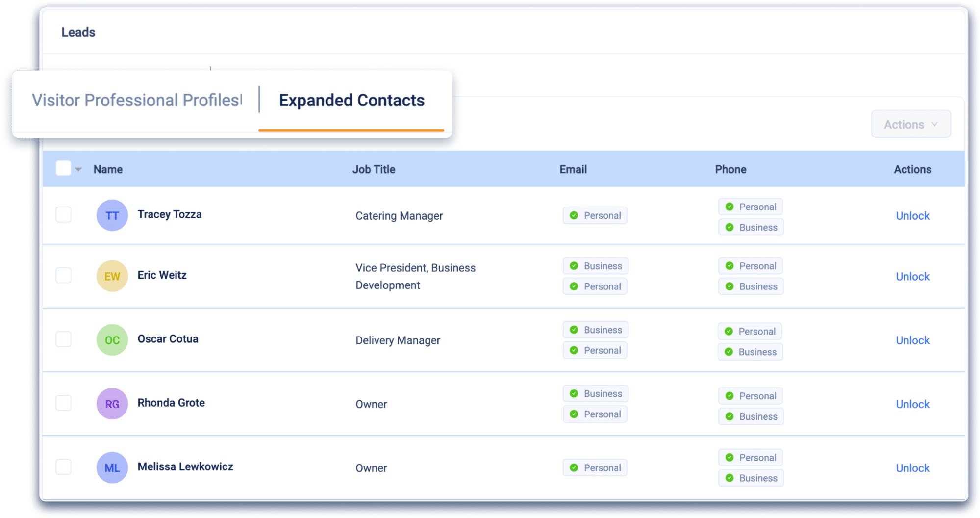
Task: Click Melissa Lewkowicz's Personal email badge
Action: [595, 467]
